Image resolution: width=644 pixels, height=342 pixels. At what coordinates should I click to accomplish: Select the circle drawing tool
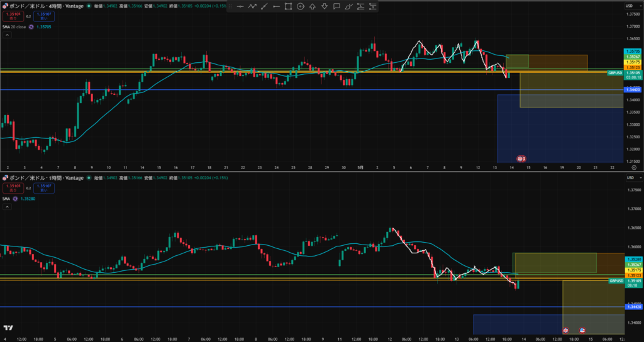[x=300, y=6]
